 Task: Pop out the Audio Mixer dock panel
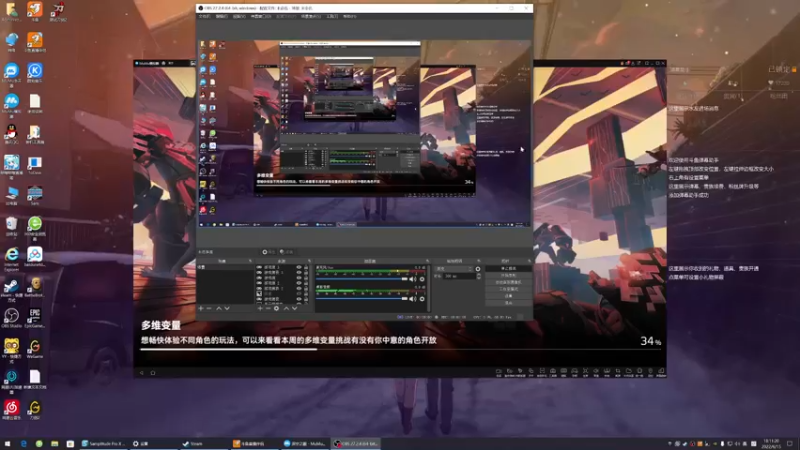coord(428,261)
